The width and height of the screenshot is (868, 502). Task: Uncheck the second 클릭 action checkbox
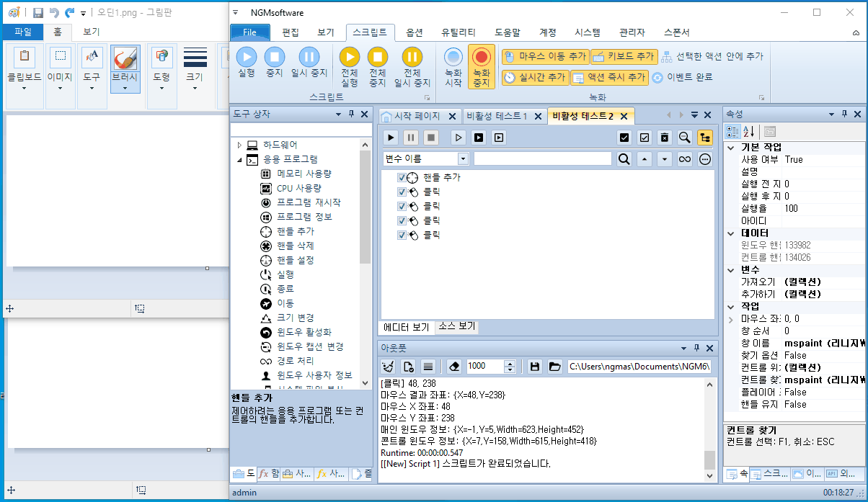point(402,207)
